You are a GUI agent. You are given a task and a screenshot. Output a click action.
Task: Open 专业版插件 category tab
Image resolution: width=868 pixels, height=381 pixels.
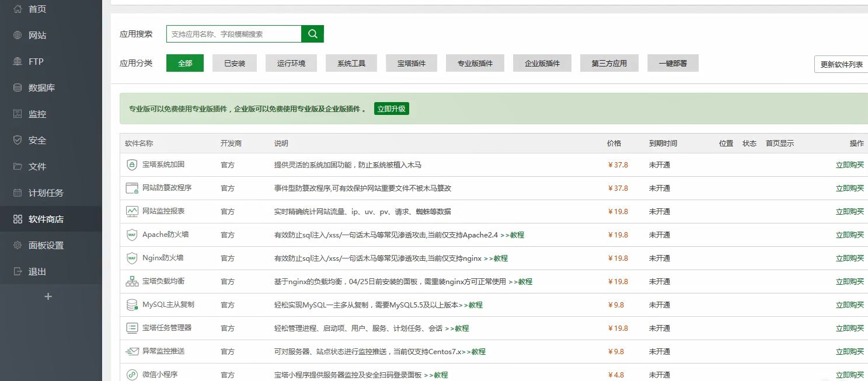(475, 63)
